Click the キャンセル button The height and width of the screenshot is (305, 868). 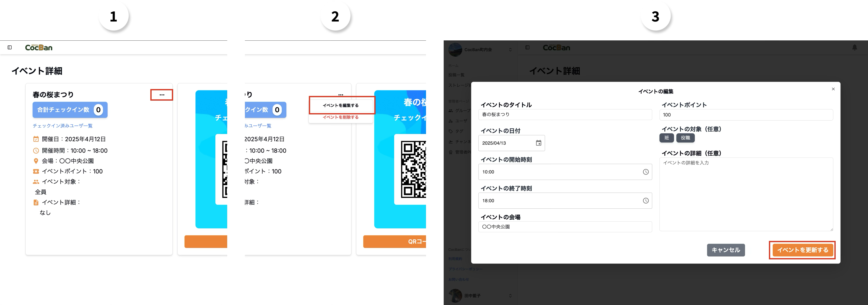726,250
